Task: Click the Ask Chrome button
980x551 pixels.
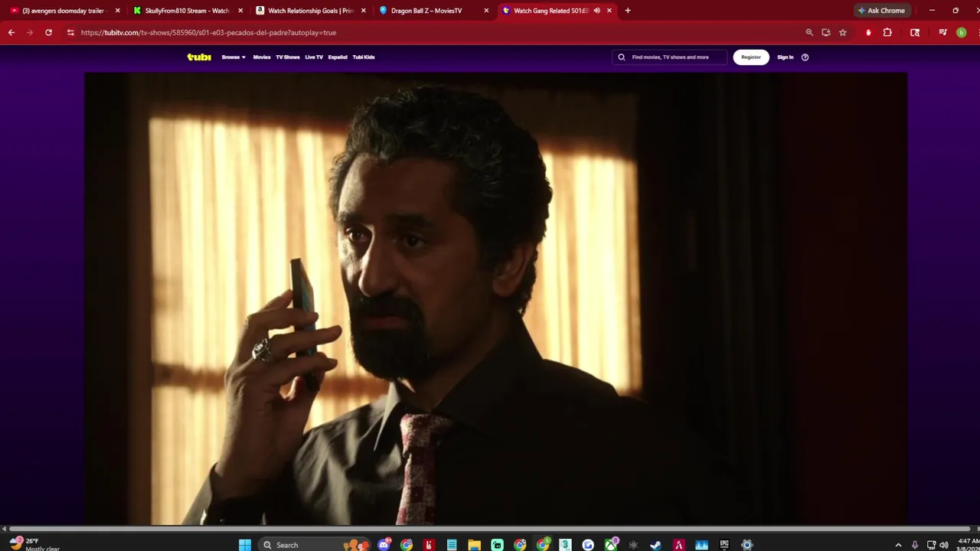Action: tap(881, 11)
